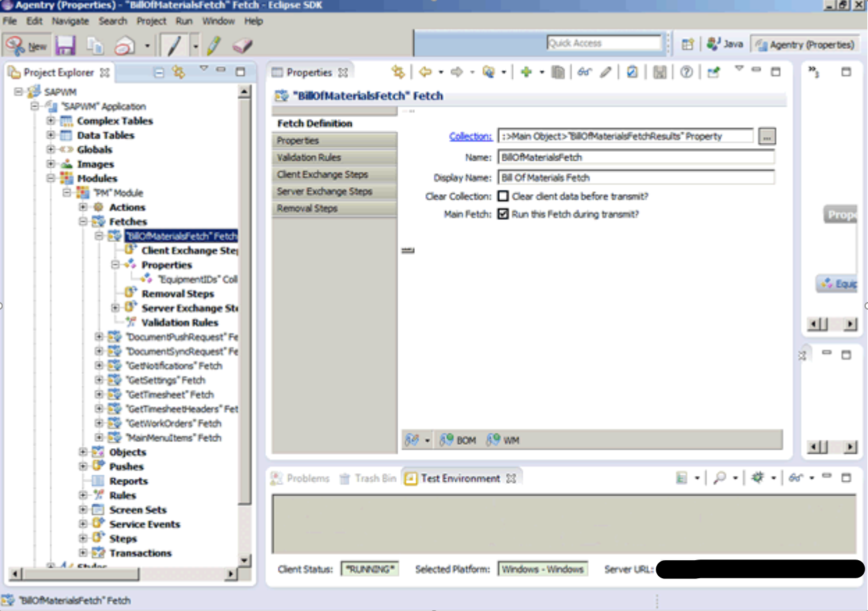Click the clipboard check icon in Properties toolbar
This screenshot has width=868, height=611.
632,72
